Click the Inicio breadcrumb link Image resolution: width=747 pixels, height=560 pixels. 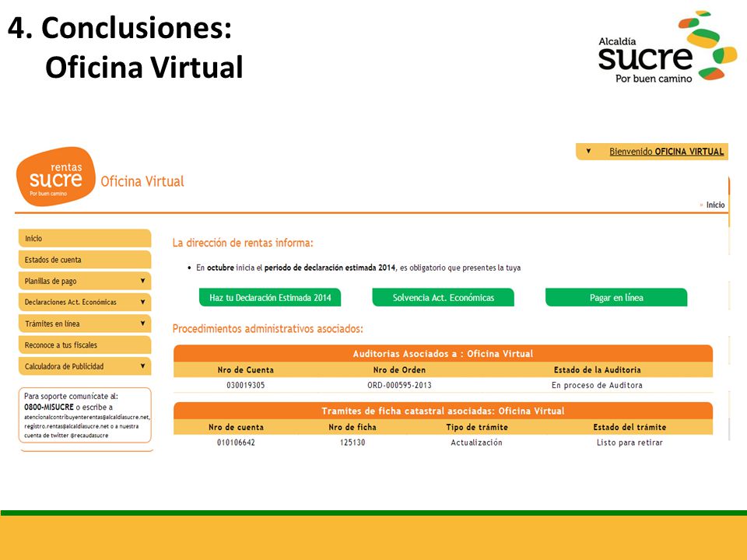coord(715,205)
